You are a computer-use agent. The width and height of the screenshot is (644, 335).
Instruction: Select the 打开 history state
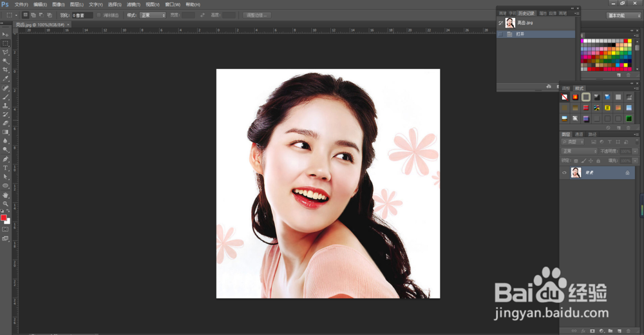536,34
